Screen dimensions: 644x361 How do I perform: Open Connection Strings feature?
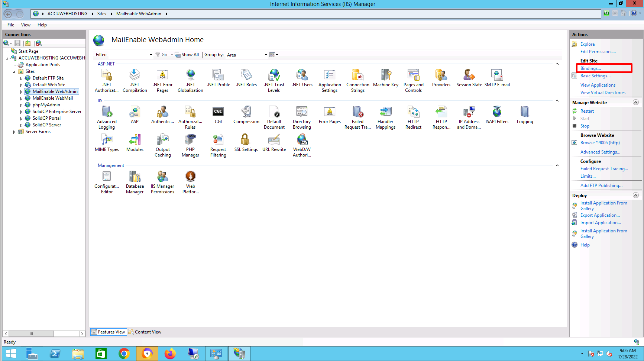tap(358, 80)
